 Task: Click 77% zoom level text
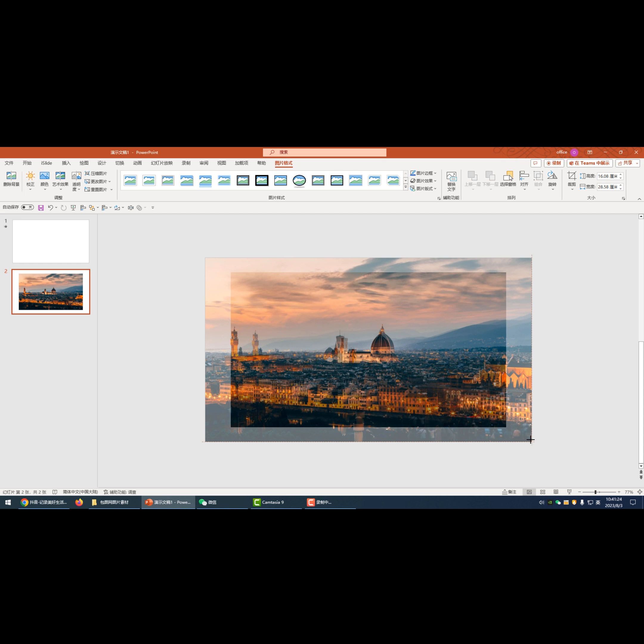pyautogui.click(x=629, y=492)
